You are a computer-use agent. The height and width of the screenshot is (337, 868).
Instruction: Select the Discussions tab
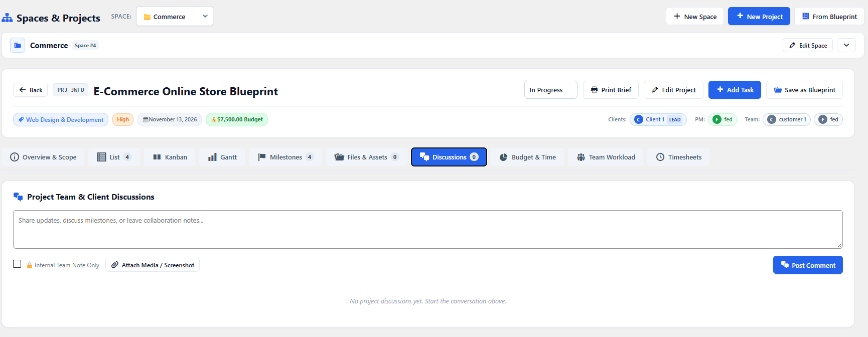pos(449,157)
